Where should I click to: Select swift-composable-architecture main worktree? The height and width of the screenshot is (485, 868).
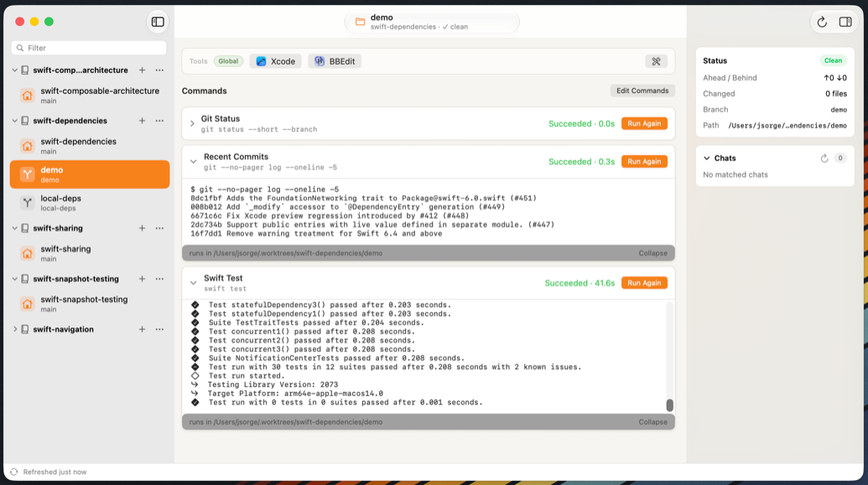click(x=90, y=95)
